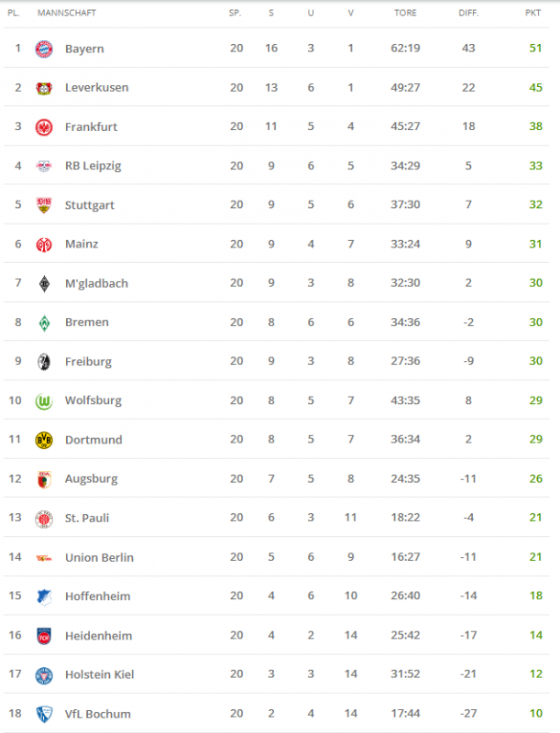Image resolution: width=560 pixels, height=733 pixels.
Task: Click the VfL Bochum crest
Action: [x=44, y=715]
